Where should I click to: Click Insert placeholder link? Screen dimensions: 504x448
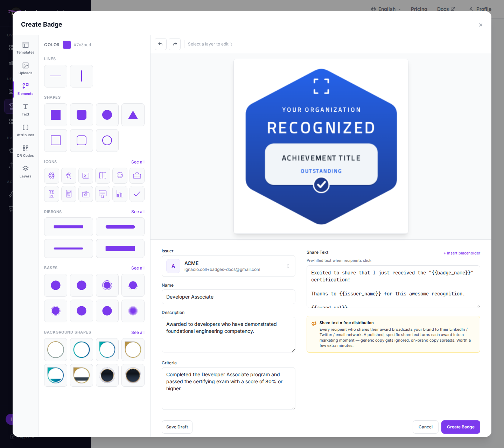462,253
